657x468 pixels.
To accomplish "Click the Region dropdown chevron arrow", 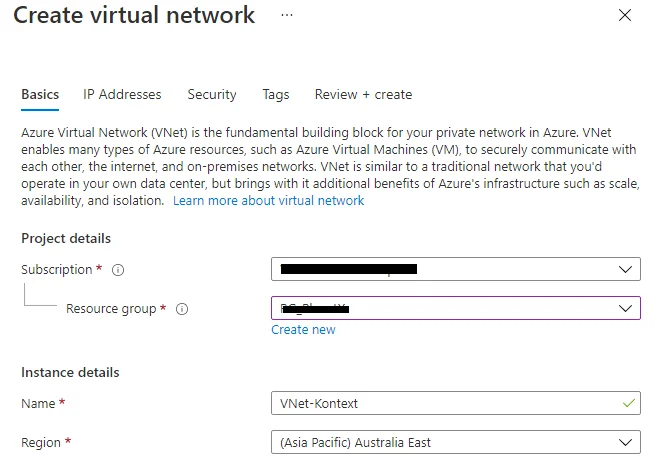I will click(x=626, y=442).
